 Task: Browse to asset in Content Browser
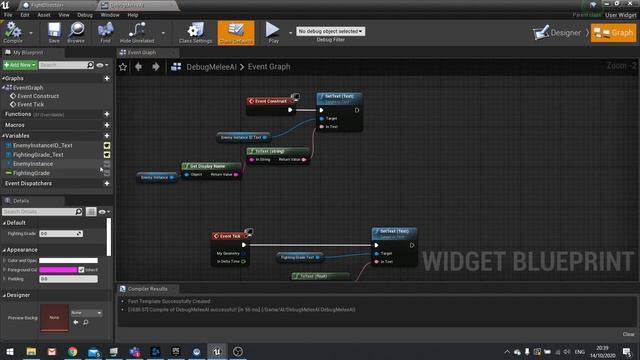point(76,32)
